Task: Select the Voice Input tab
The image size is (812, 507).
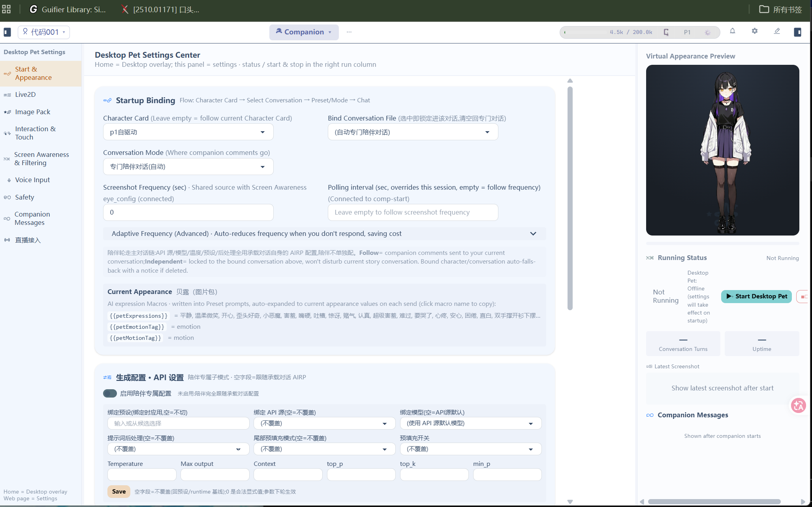Action: [x=41, y=180]
